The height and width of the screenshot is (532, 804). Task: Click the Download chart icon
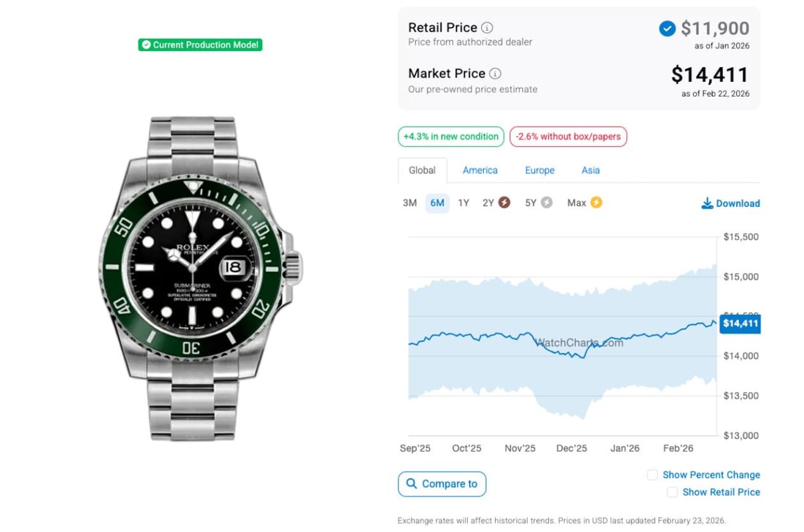pos(707,203)
